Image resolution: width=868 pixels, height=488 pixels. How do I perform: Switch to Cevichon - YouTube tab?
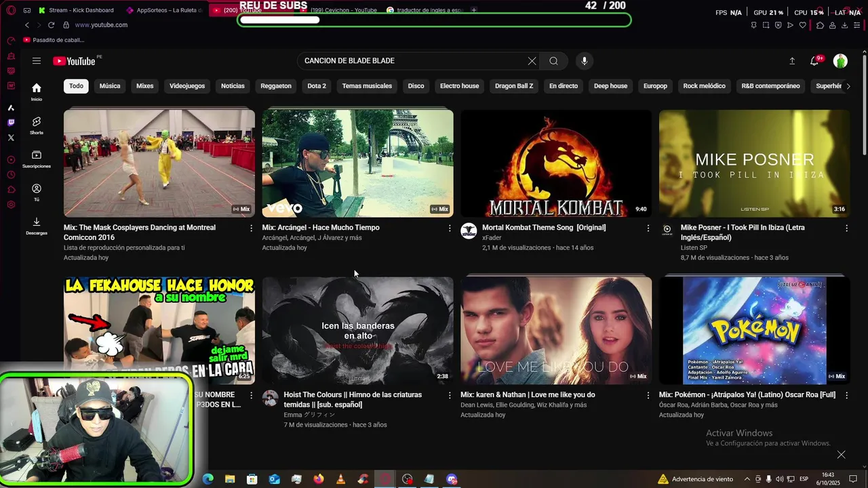click(x=339, y=10)
